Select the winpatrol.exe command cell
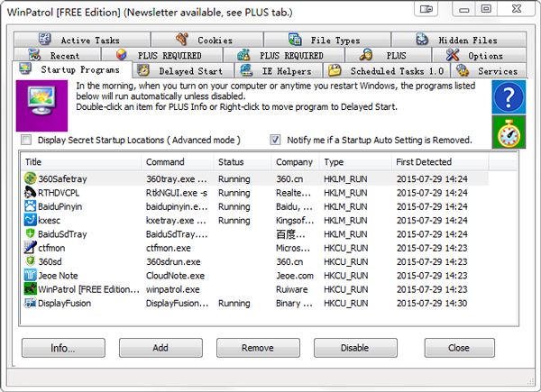The image size is (541, 392). point(173,289)
